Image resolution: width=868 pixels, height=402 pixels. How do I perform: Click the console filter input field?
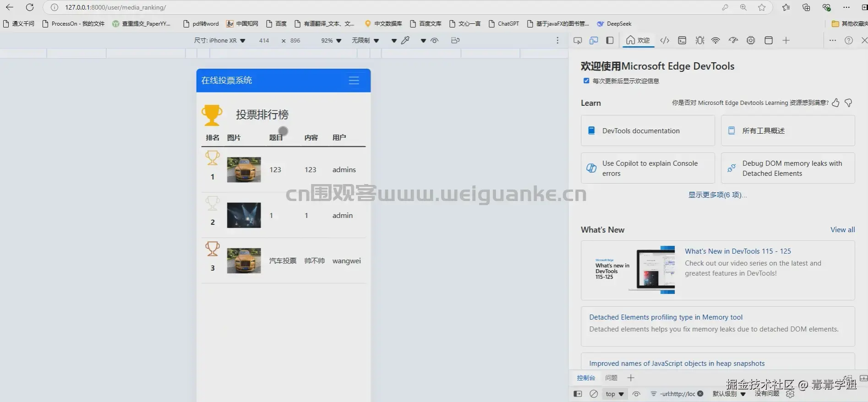coord(677,394)
